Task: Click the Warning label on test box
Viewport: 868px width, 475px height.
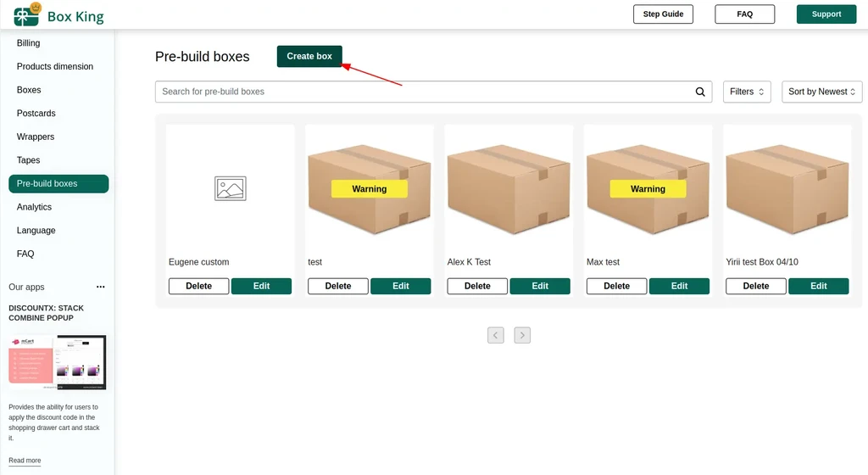Action: [x=370, y=189]
